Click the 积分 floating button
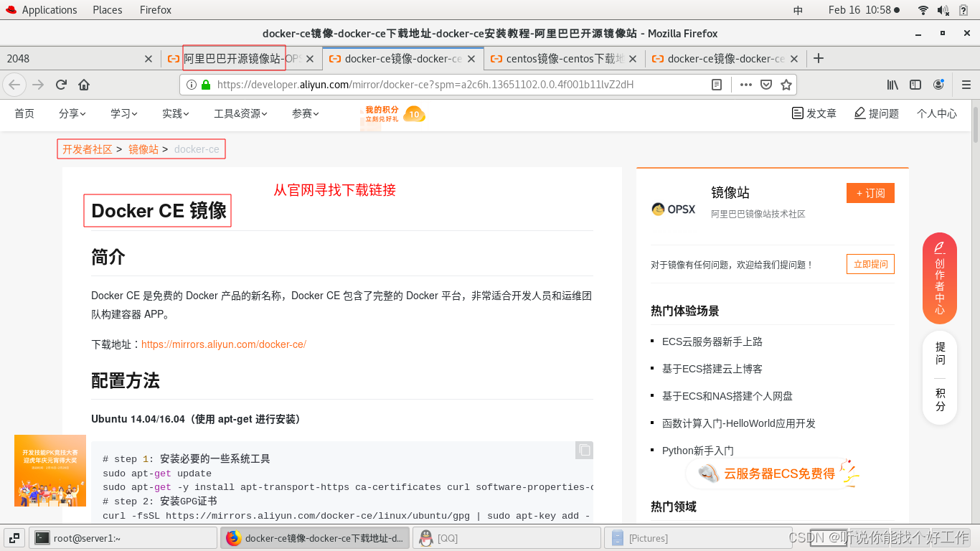 click(940, 400)
